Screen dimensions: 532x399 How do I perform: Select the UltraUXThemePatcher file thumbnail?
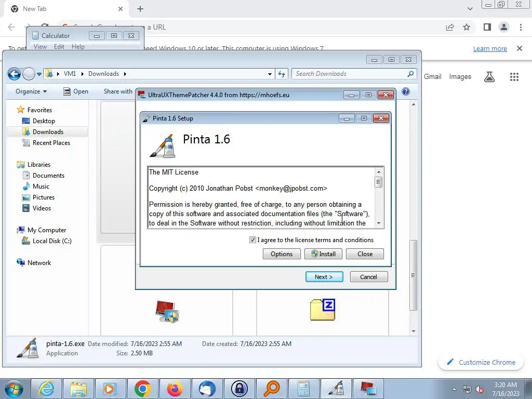click(x=167, y=312)
